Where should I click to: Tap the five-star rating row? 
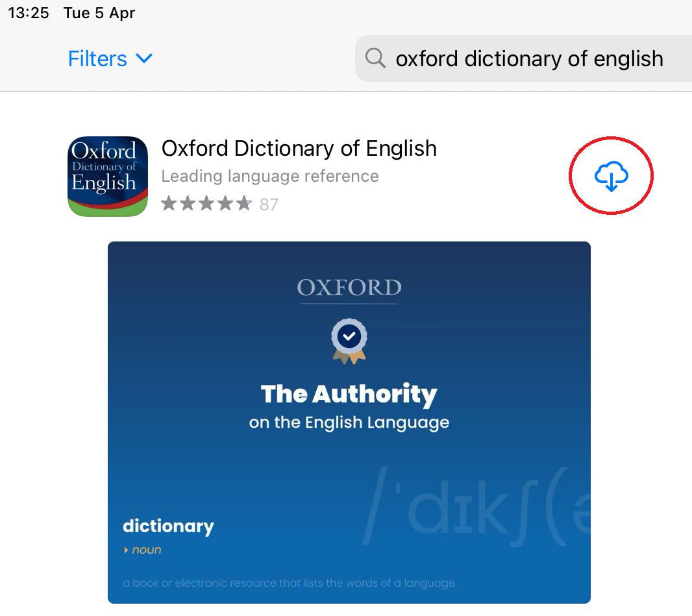206,203
